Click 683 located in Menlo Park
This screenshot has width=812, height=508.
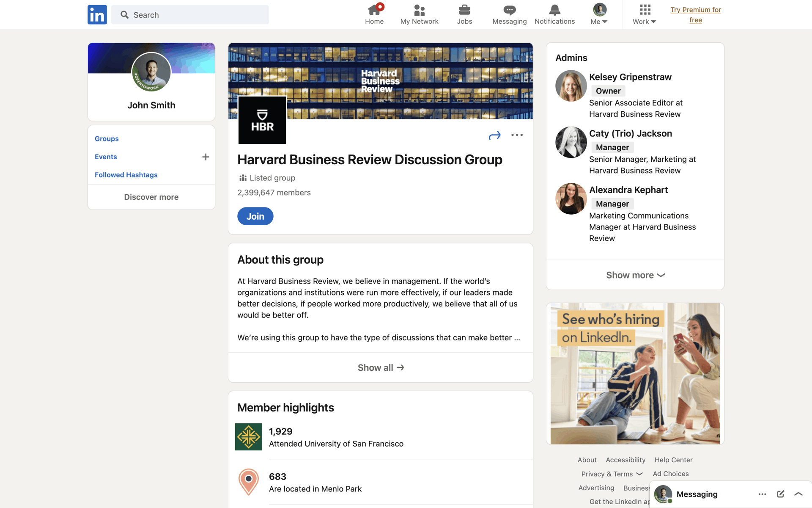[315, 483]
